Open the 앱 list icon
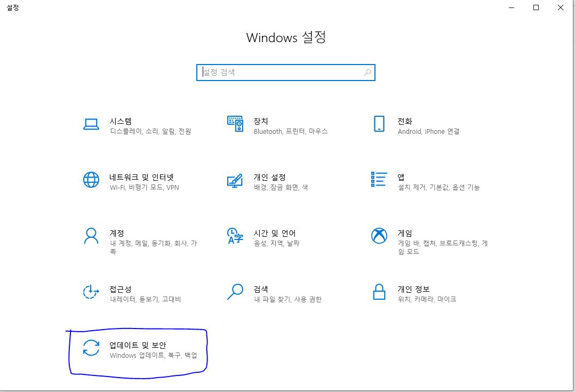Viewport: 575px width, 392px height. [379, 179]
